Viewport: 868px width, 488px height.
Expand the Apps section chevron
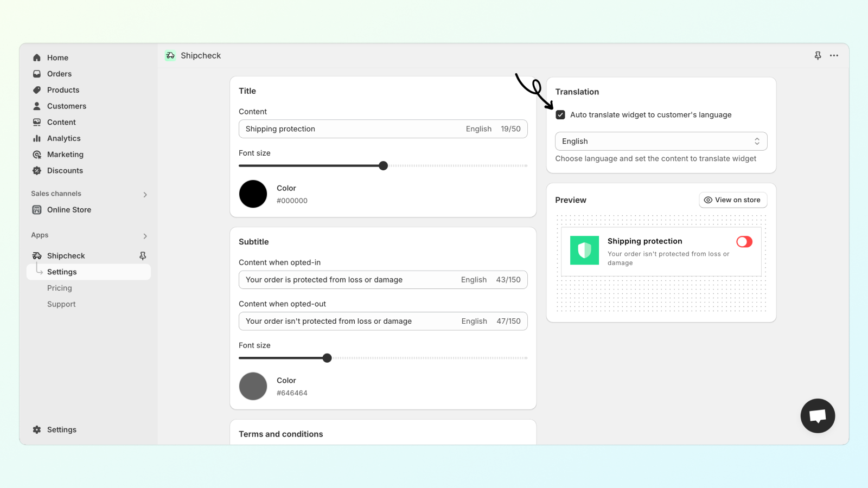[145, 236]
